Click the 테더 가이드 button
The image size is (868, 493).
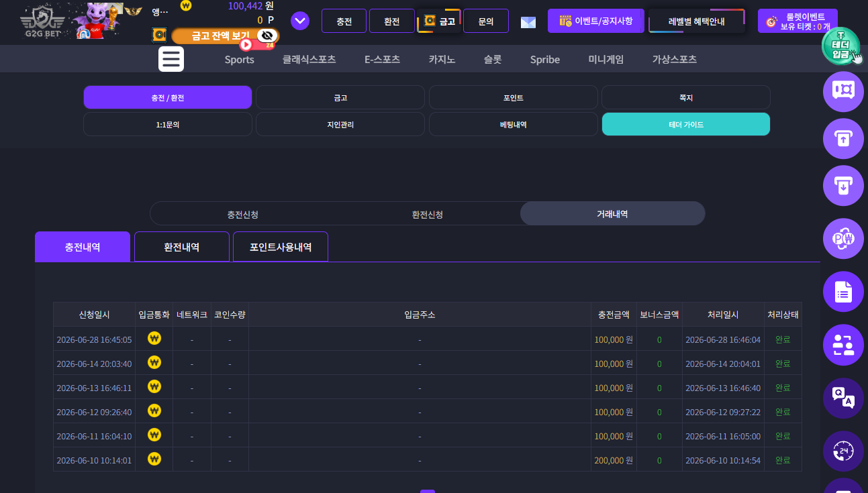click(686, 124)
